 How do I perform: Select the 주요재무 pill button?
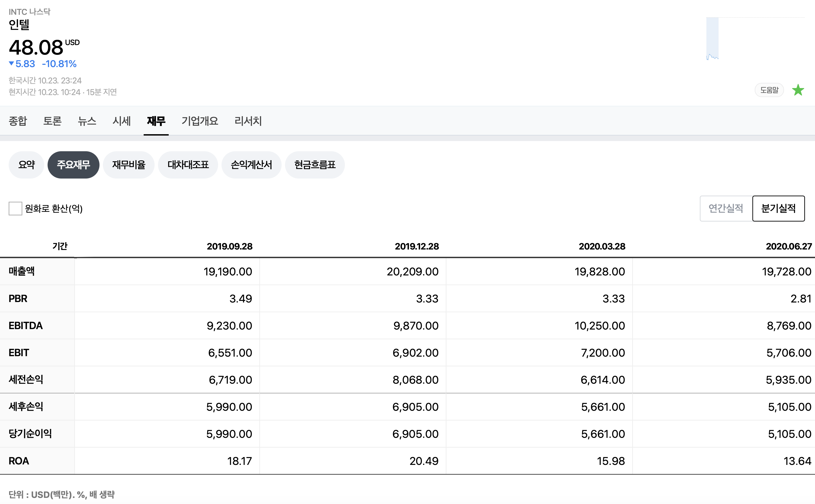click(x=73, y=165)
